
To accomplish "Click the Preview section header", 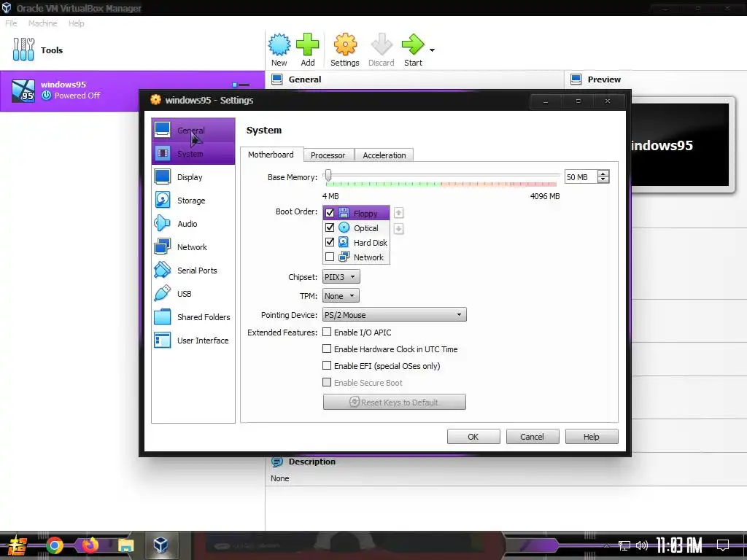I will click(x=604, y=79).
